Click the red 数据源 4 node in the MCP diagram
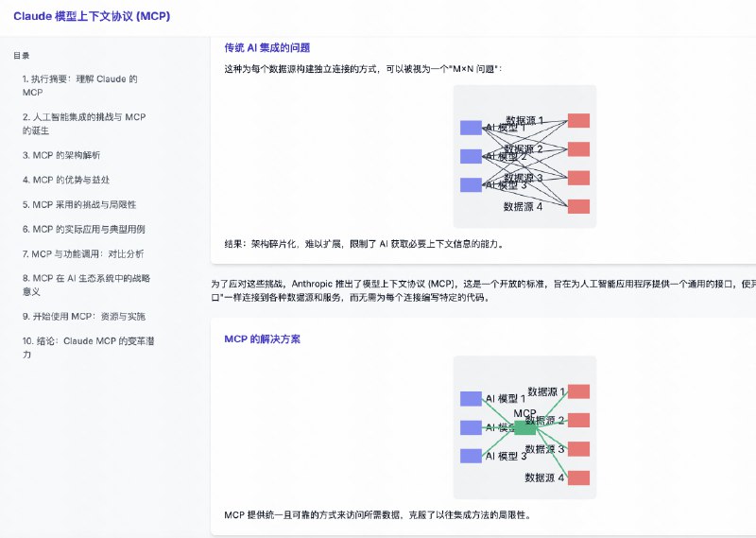Image resolution: width=756 pixels, height=538 pixels. coord(578,477)
